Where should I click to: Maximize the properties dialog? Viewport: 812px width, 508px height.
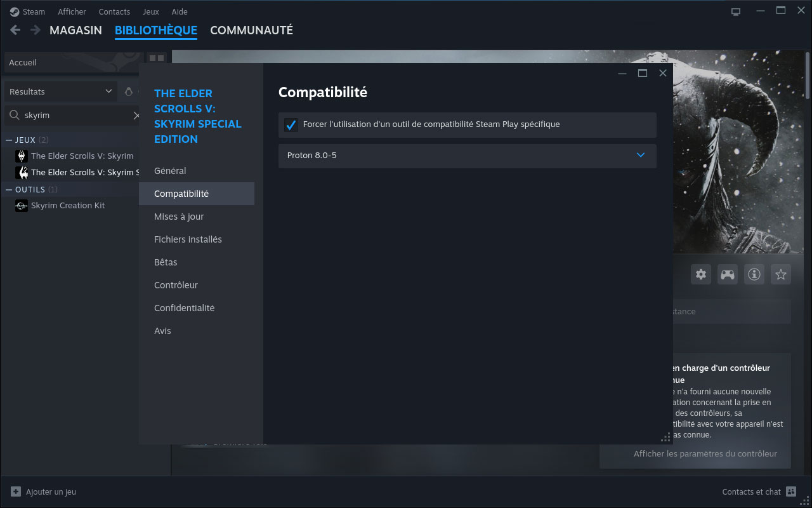pos(643,73)
